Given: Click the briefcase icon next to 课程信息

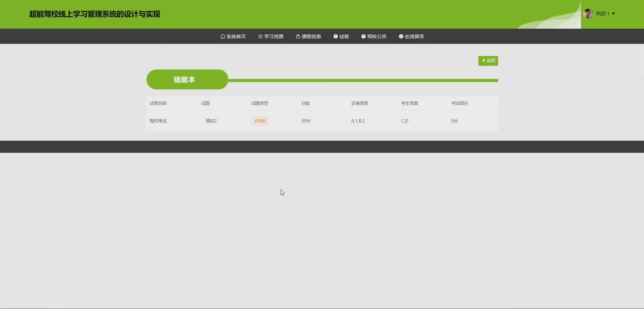Looking at the screenshot, I should click(x=298, y=36).
